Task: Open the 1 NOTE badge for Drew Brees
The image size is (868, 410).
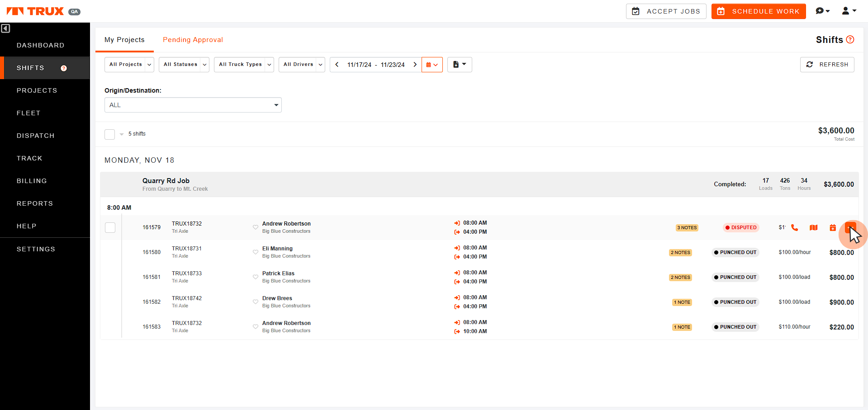Action: click(682, 302)
